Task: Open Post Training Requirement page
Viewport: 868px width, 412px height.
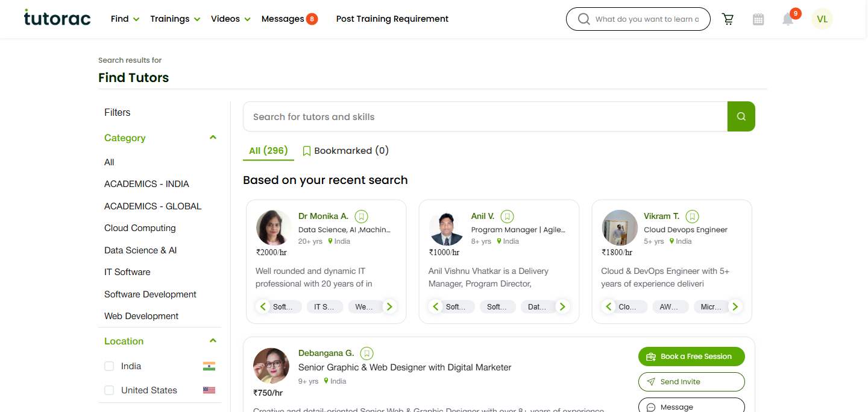Action: click(x=392, y=19)
